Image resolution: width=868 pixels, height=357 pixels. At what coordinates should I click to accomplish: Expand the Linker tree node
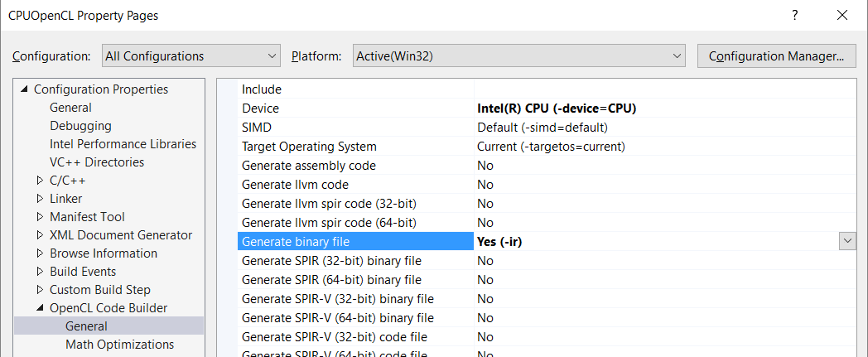pyautogui.click(x=41, y=199)
